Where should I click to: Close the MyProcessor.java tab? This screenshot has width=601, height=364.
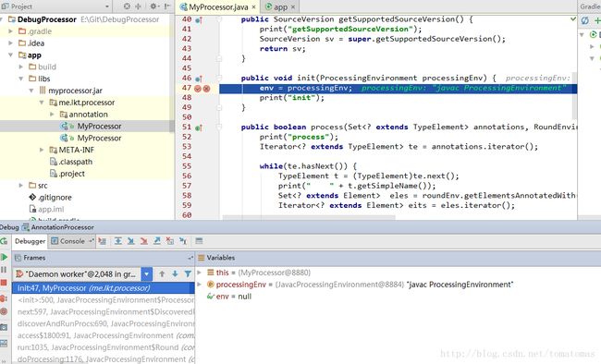253,6
